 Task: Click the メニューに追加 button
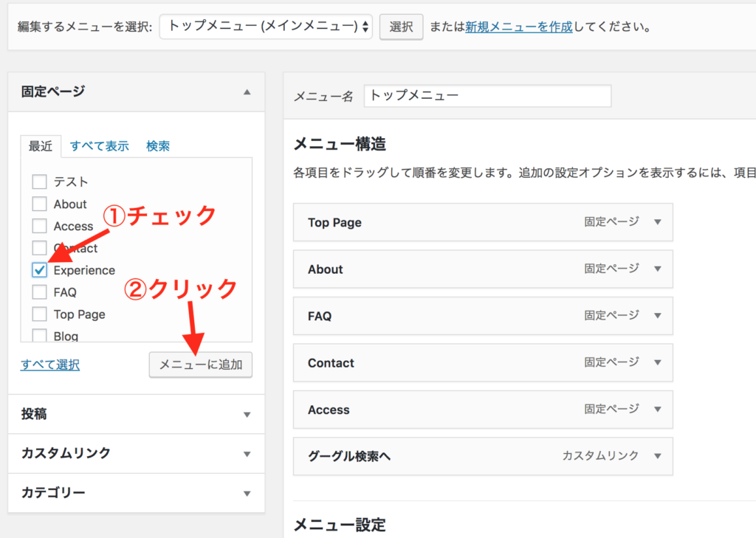(201, 365)
